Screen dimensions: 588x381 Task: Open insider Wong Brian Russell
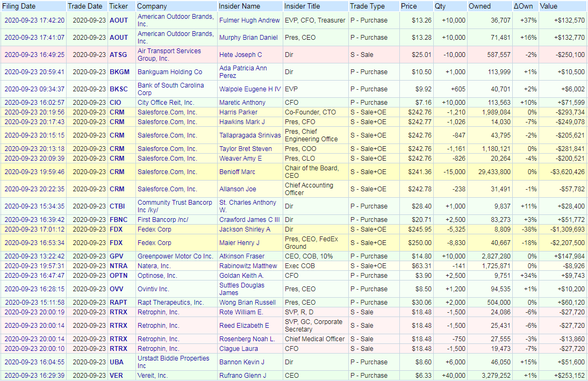[x=247, y=303]
